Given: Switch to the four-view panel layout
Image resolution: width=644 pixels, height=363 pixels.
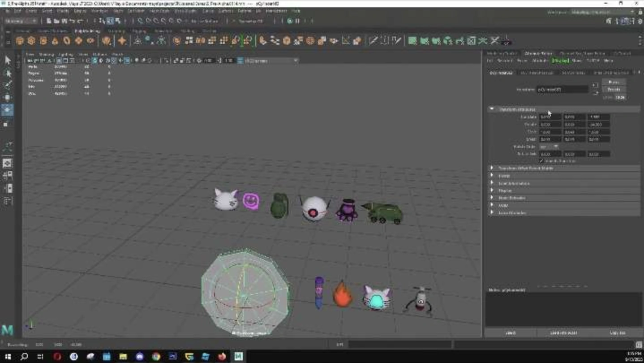Looking at the screenshot, I should (8, 175).
